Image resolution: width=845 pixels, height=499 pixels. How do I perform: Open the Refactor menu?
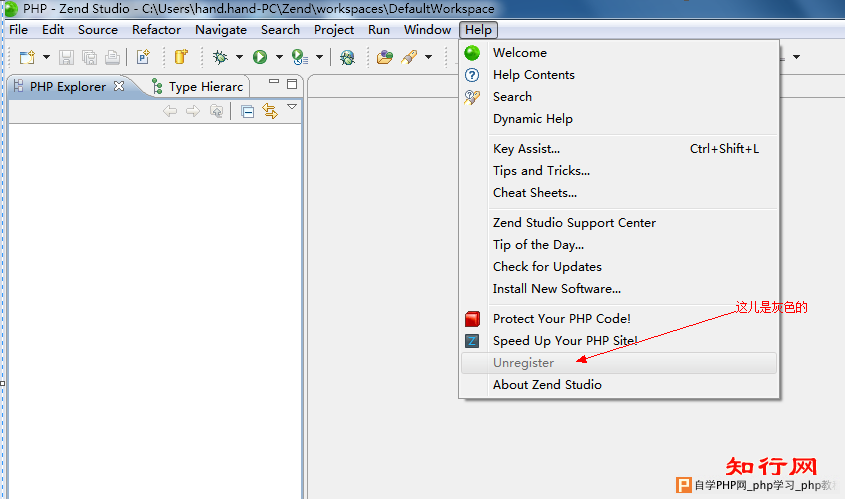(156, 30)
